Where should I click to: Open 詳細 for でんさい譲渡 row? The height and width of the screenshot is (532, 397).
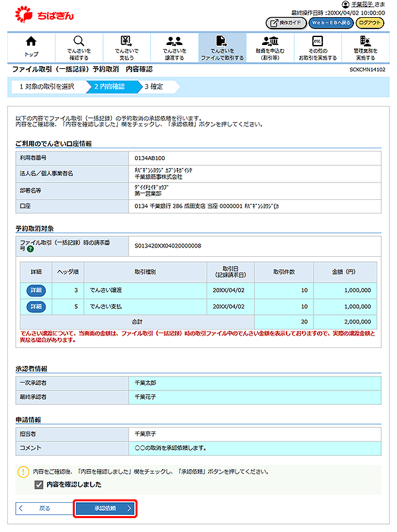(x=36, y=290)
